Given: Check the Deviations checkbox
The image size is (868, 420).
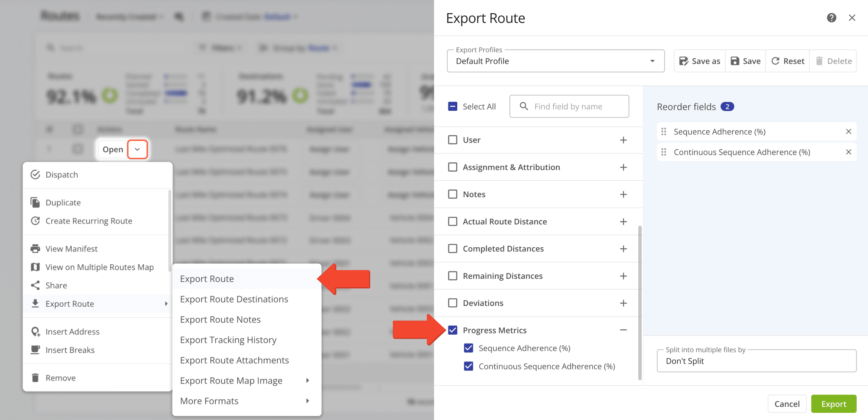Looking at the screenshot, I should pyautogui.click(x=453, y=303).
